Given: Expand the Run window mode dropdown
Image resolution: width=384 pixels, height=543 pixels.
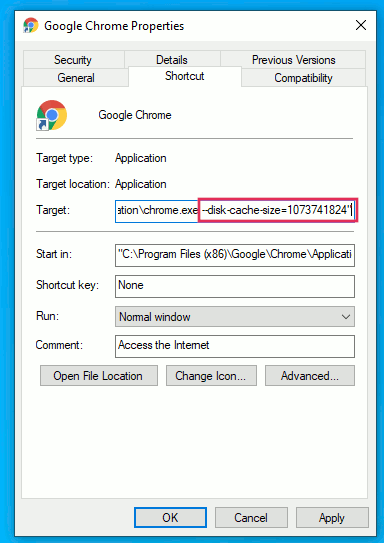Looking at the screenshot, I should click(235, 317).
